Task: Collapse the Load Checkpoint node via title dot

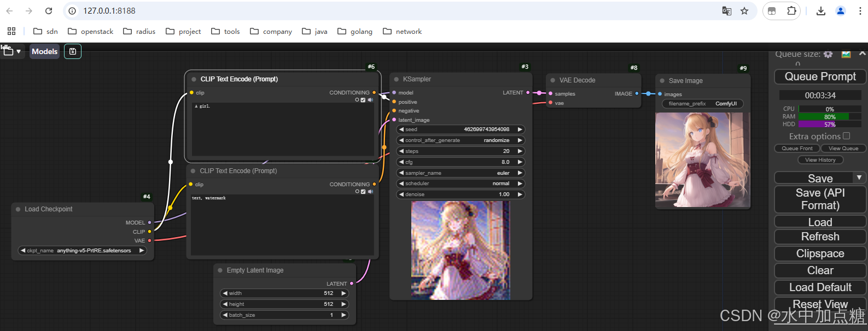Action: [x=18, y=209]
